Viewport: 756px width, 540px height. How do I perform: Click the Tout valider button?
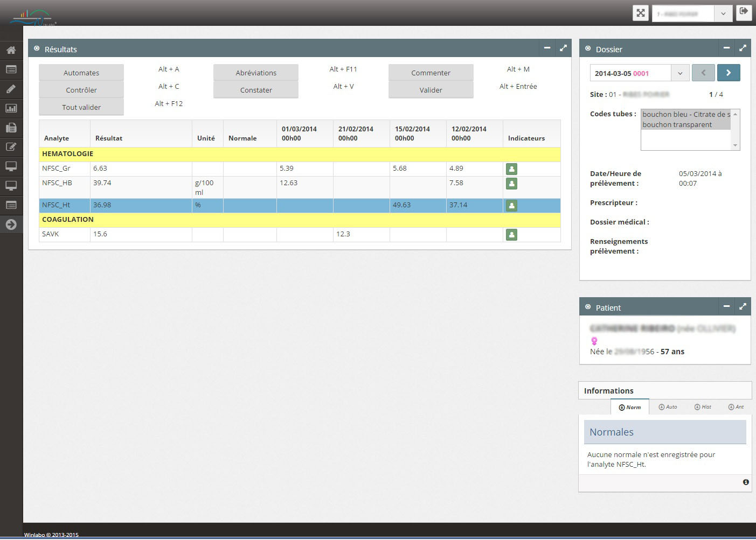(x=81, y=107)
